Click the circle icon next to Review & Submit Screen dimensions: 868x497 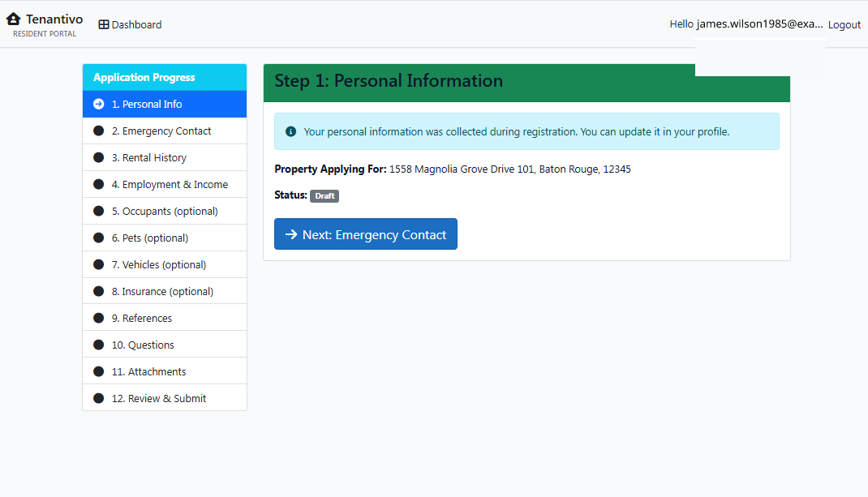pos(98,398)
